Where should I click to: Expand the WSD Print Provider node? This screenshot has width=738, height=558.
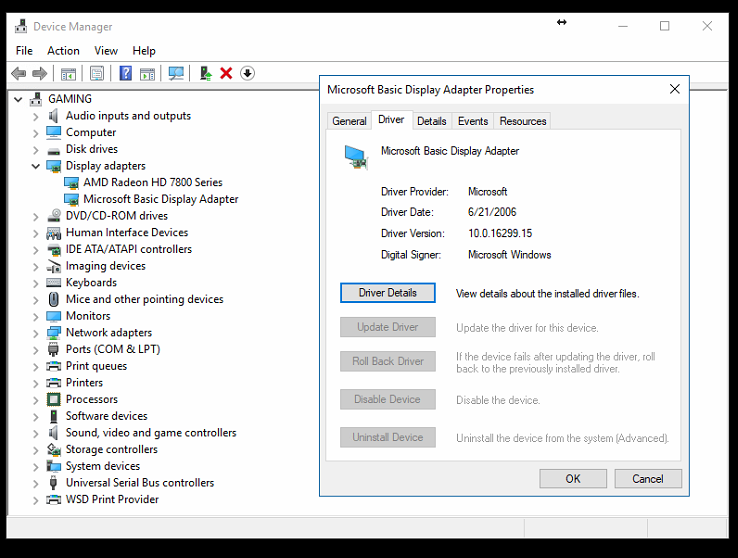coord(36,500)
